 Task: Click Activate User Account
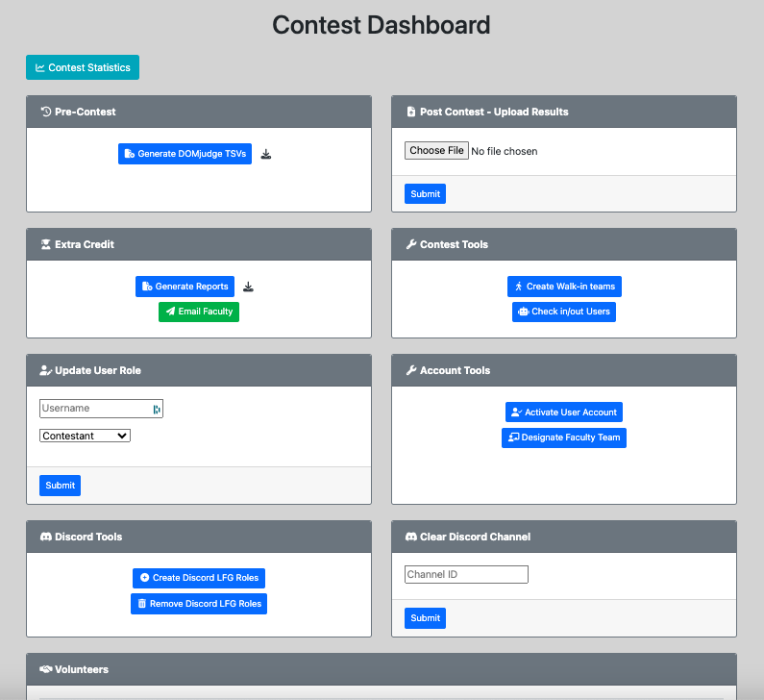[564, 412]
